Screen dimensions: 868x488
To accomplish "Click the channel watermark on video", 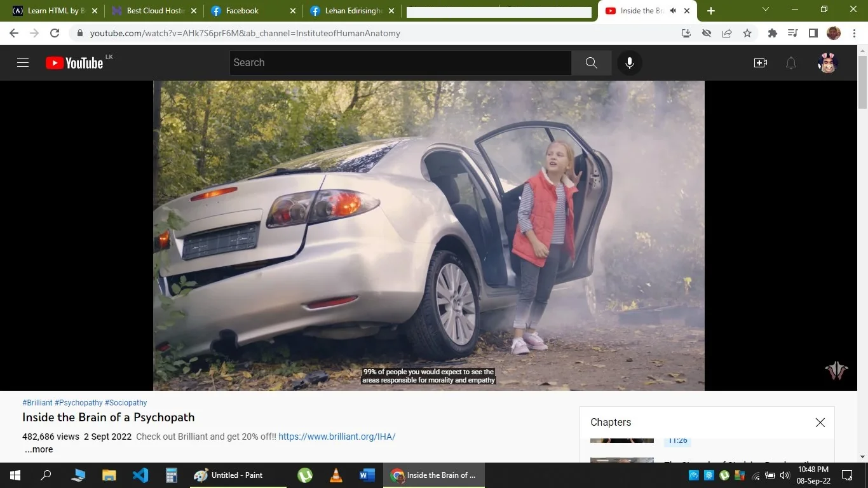I will click(x=836, y=370).
